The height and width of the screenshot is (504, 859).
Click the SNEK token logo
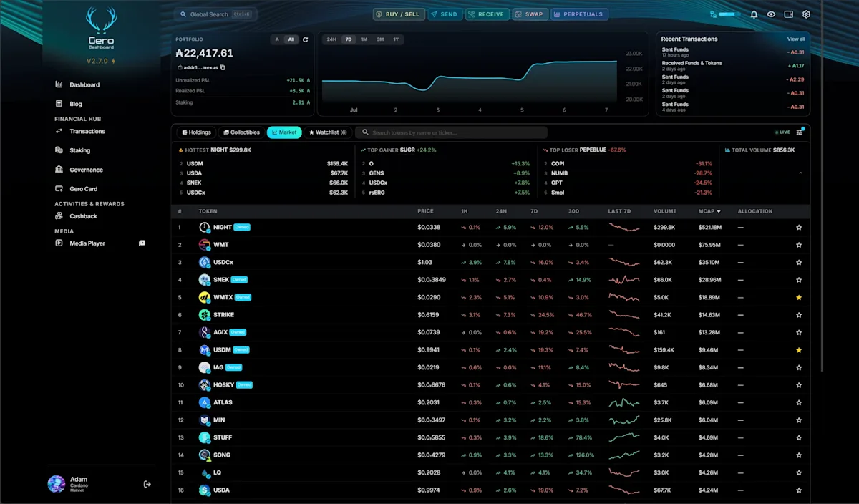[x=205, y=280]
